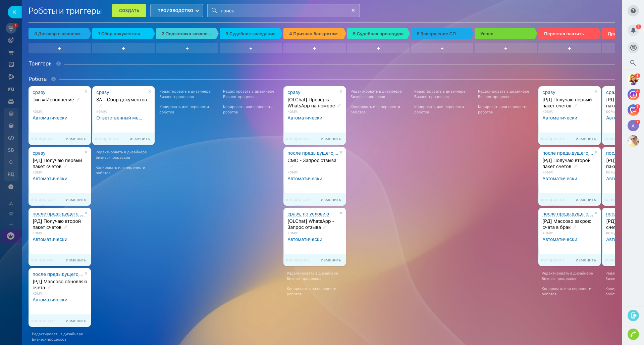Click copy or move robots under '3 Судебное заседание'
This screenshot has height=345, width=644.
[248, 109]
